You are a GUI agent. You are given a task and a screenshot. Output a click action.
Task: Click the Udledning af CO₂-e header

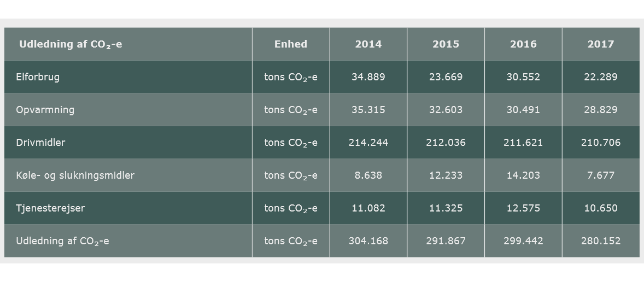click(71, 44)
